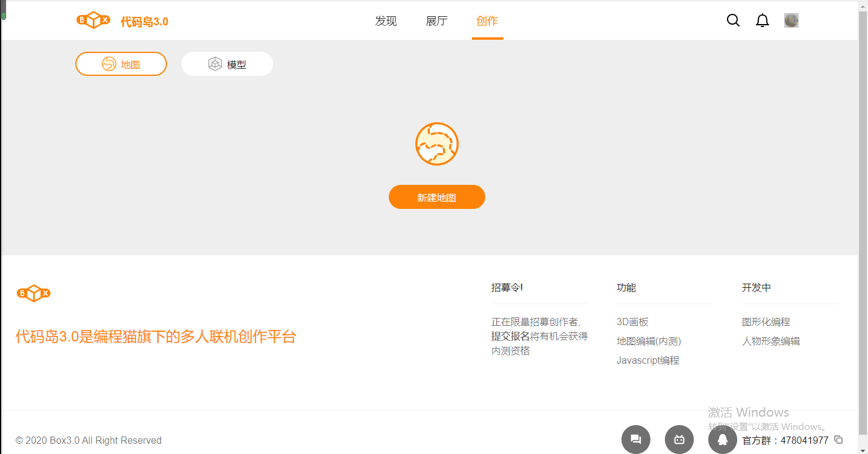
Task: Click the footer tagline 代码岛3.0是编程猫旗下的多人联机创作平台
Action: click(x=156, y=337)
